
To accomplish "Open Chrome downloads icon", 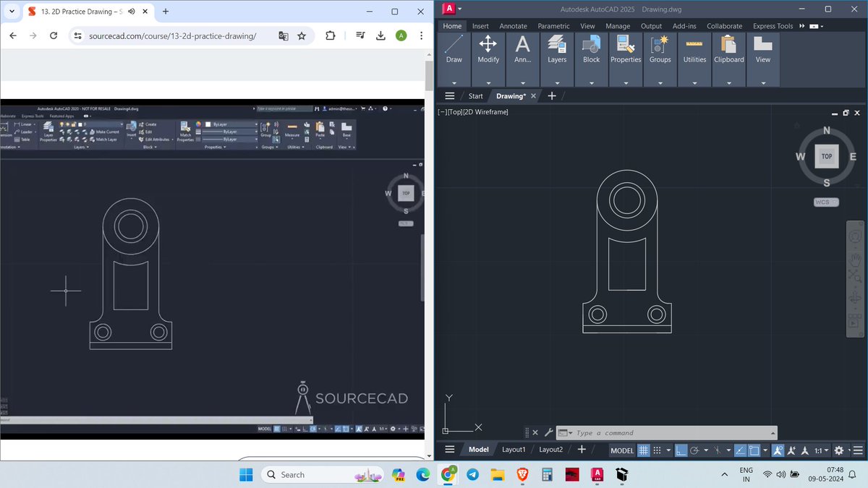I will coord(381,36).
